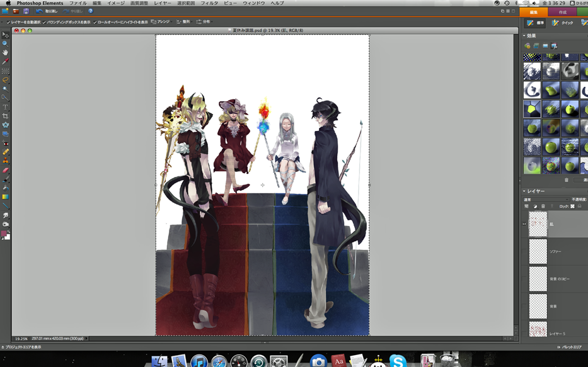Open the status bar info arrow menu
588x367 pixels.
click(x=86, y=339)
